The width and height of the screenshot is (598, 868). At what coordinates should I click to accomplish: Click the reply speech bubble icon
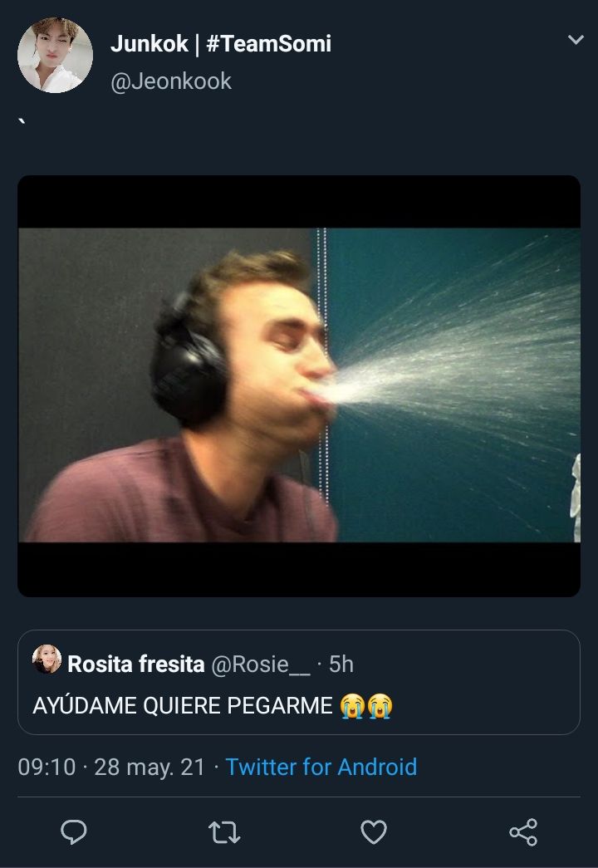click(x=74, y=831)
